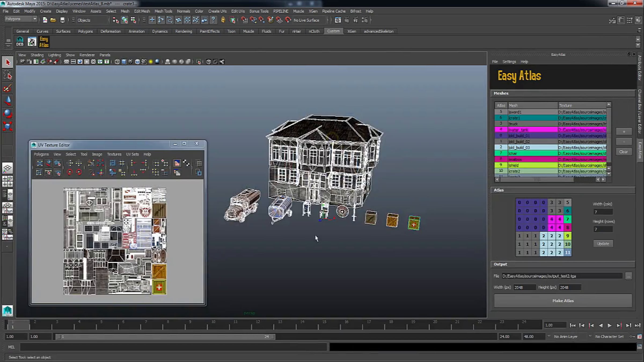Switch to the Rendering shelf tab
This screenshot has height=362, width=644.
coord(184,31)
